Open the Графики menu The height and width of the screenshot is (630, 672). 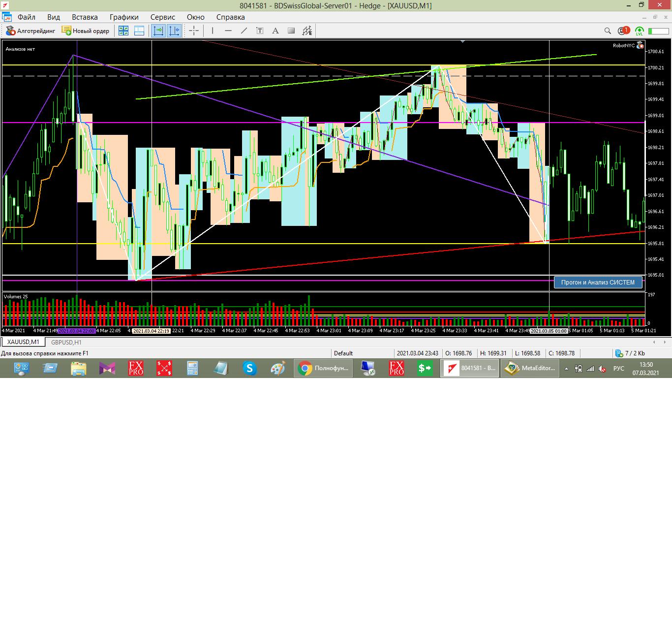point(124,17)
